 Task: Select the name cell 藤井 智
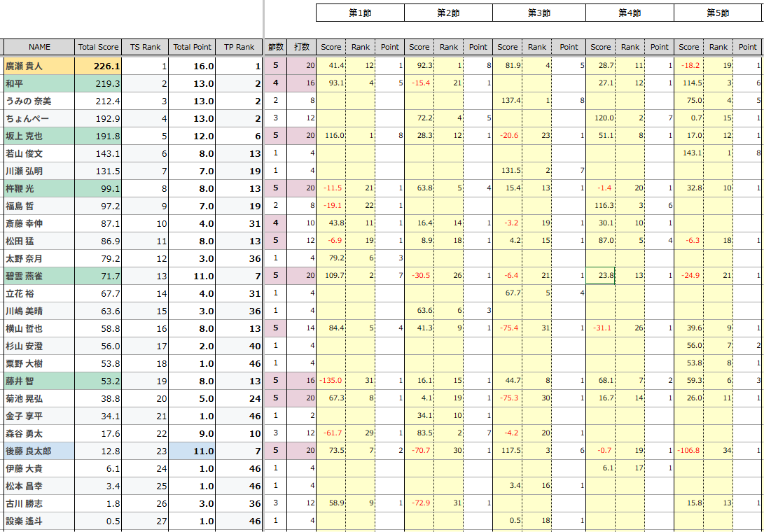click(39, 381)
